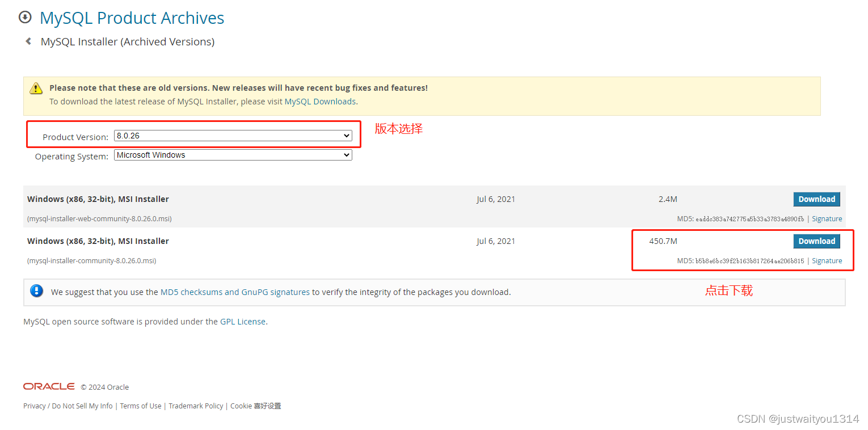Open Cookie 喜好设置 preferences

(x=255, y=406)
